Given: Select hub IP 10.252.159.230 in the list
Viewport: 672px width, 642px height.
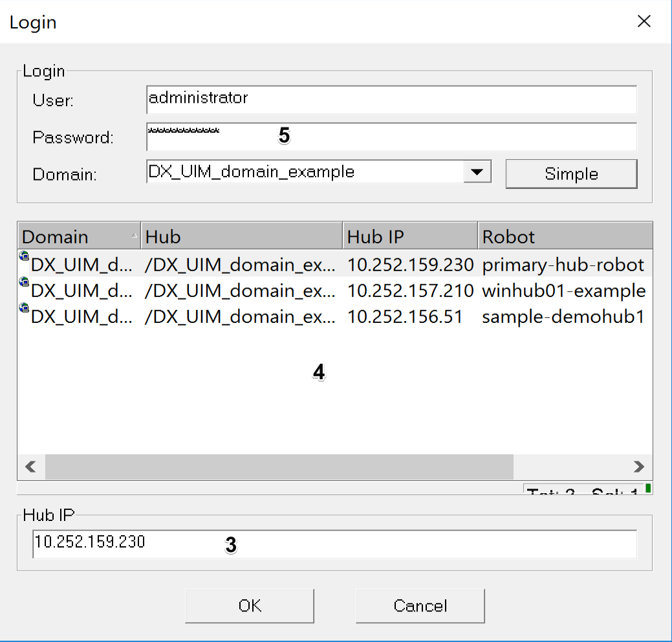Looking at the screenshot, I should click(410, 265).
